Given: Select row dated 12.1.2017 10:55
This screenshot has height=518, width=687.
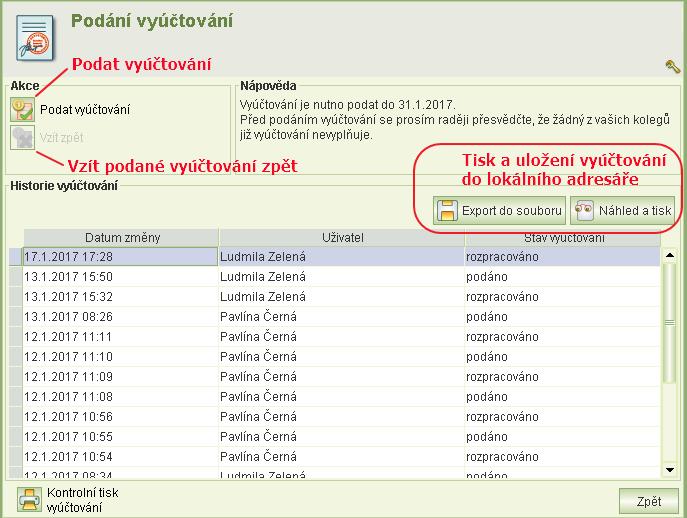Looking at the screenshot, I should (x=335, y=436).
